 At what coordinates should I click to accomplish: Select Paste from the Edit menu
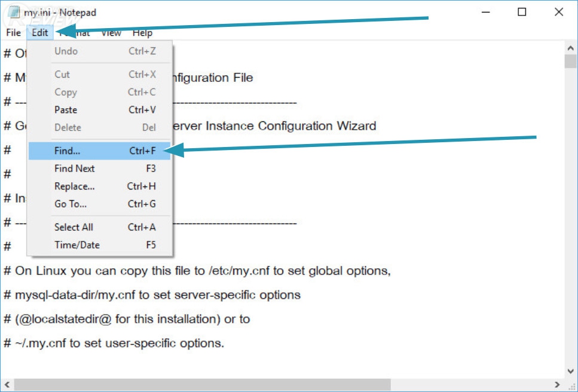click(x=66, y=110)
